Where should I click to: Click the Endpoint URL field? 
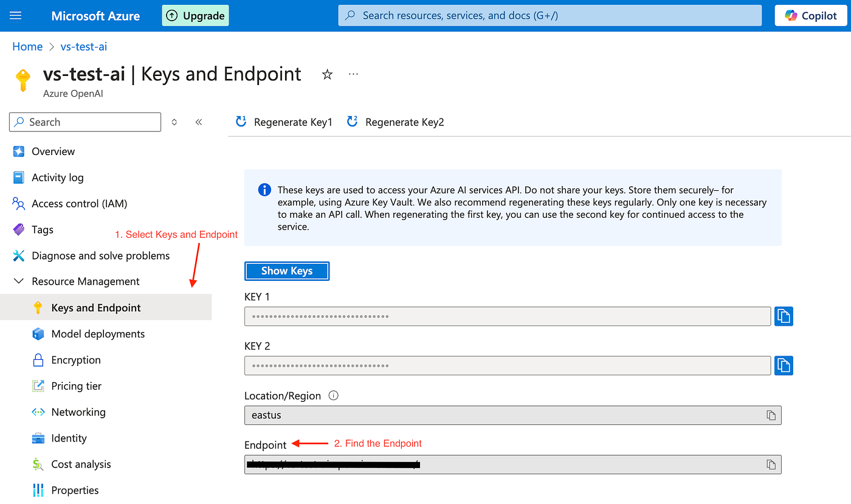click(x=512, y=464)
